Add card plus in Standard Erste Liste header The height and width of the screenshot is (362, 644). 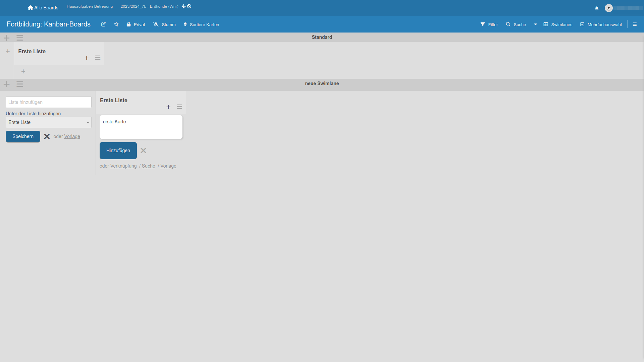coord(87,58)
